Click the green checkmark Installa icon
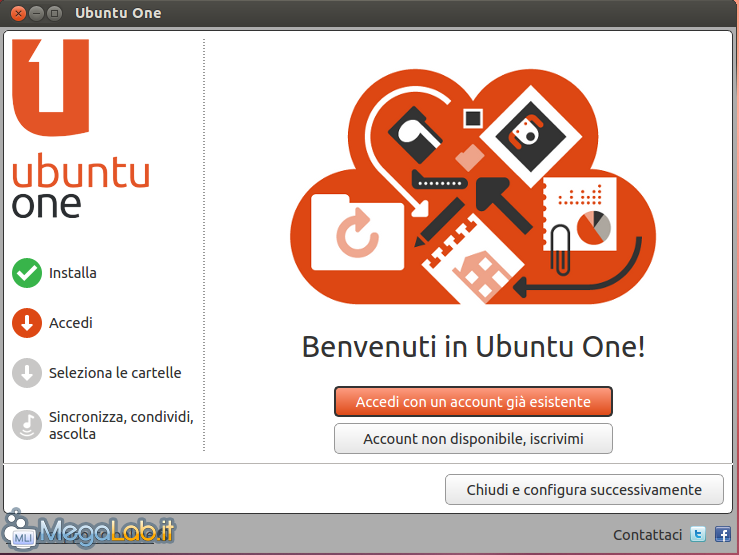 (x=27, y=273)
